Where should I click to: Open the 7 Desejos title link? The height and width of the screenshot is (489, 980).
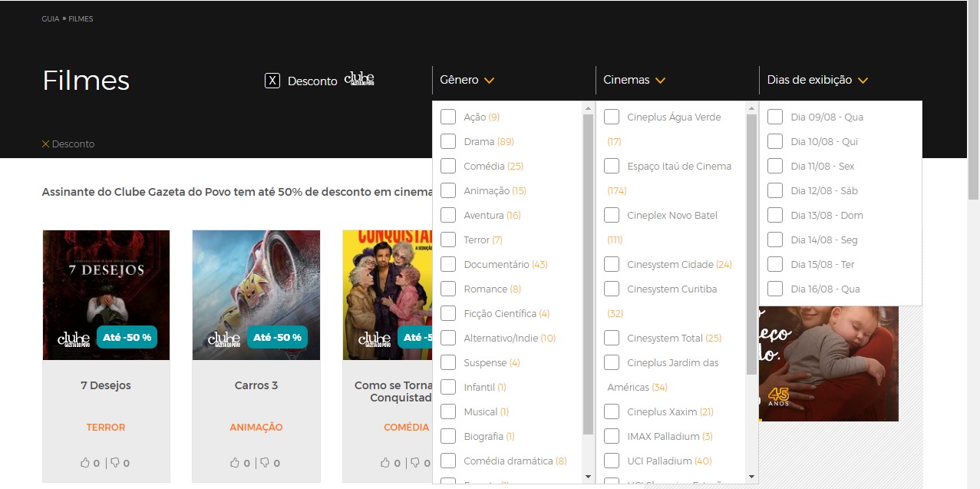106,385
